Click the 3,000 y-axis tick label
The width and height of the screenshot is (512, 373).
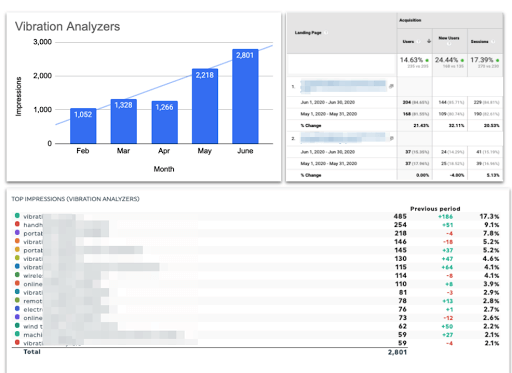[42, 42]
